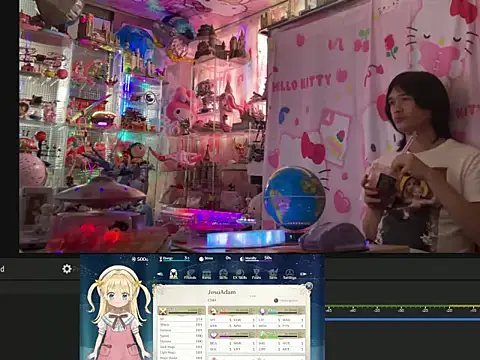This screenshot has height=360, width=480.
Task: Open the Feats trophy icon
Action: [256, 274]
